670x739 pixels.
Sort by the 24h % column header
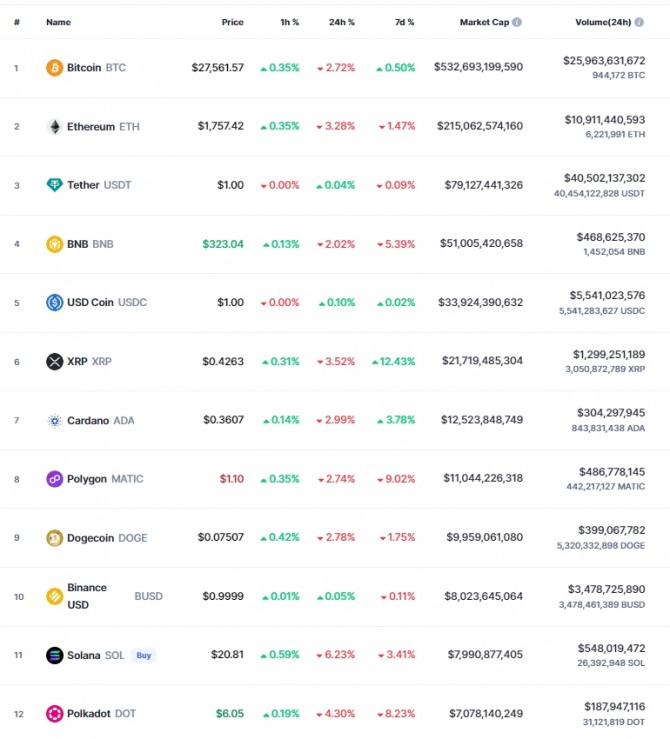click(342, 22)
